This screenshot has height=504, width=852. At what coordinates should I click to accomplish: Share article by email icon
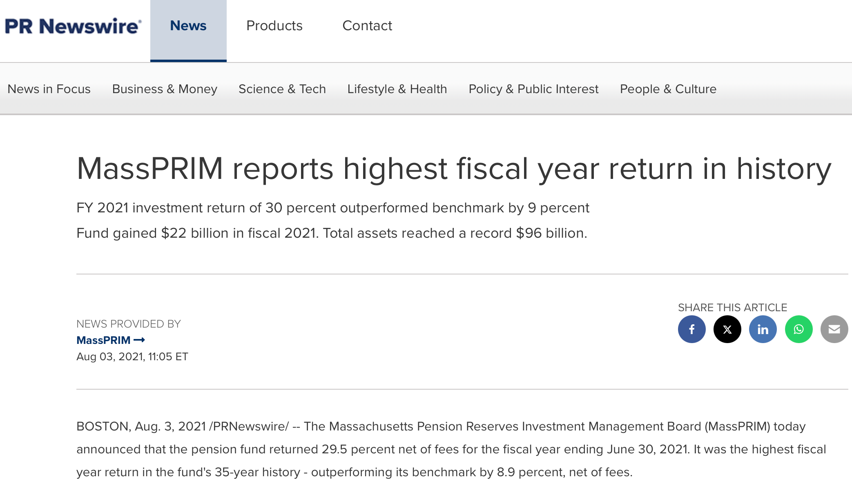pyautogui.click(x=834, y=329)
